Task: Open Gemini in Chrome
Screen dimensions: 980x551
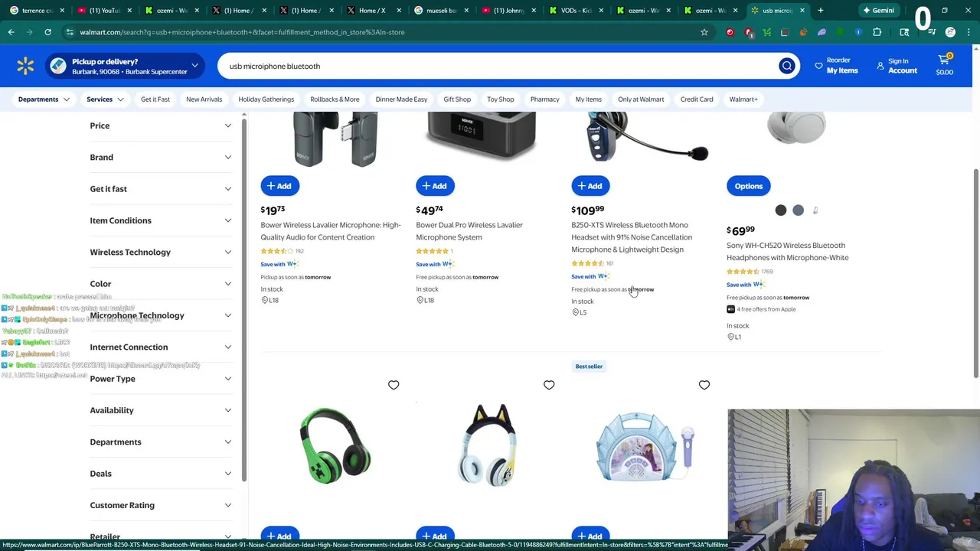Action: click(x=878, y=10)
